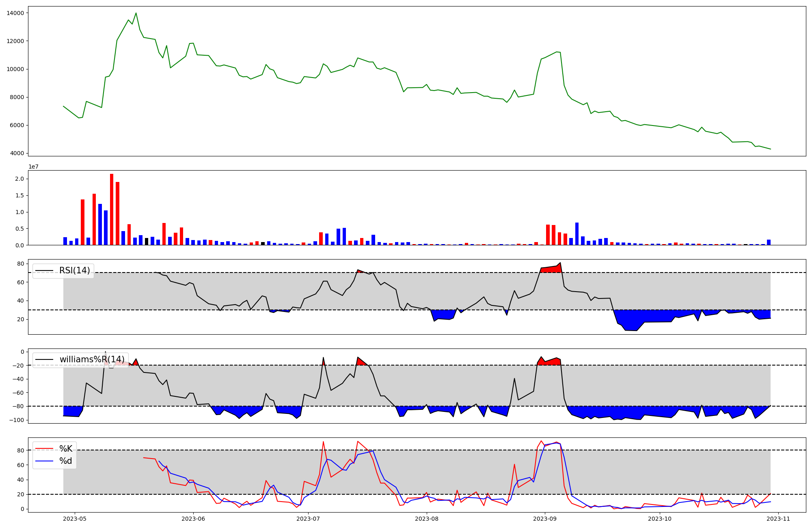Click the %d legend text
Viewport: 812px width, 528px height.
coord(66,461)
